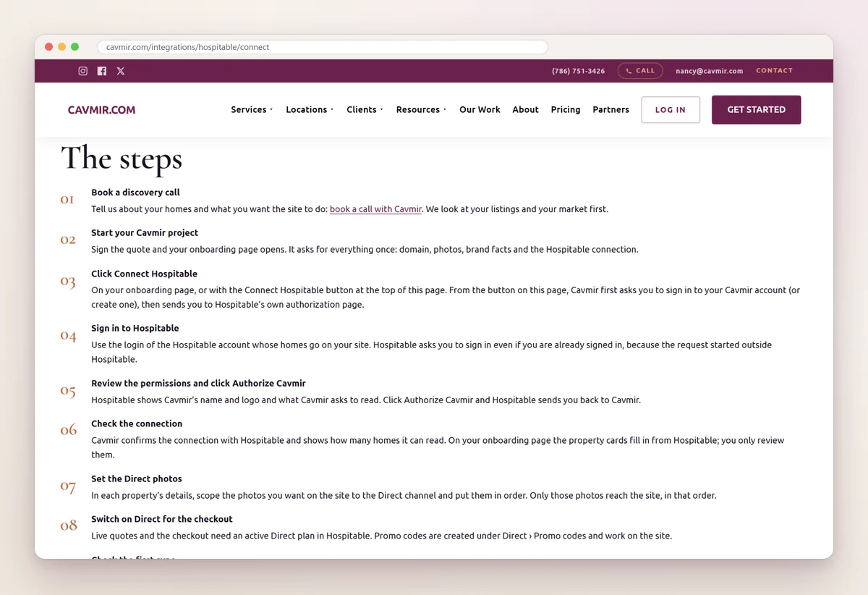Click the nancy@cavmir.com email link
868x595 pixels.
pos(710,71)
